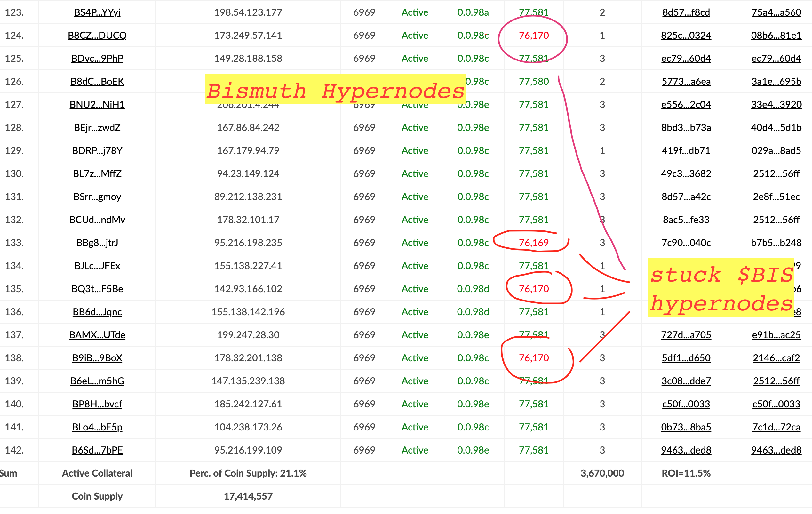Open hypernode address BS4P...YYyi
Screen dimensions: 812x514
click(x=97, y=12)
